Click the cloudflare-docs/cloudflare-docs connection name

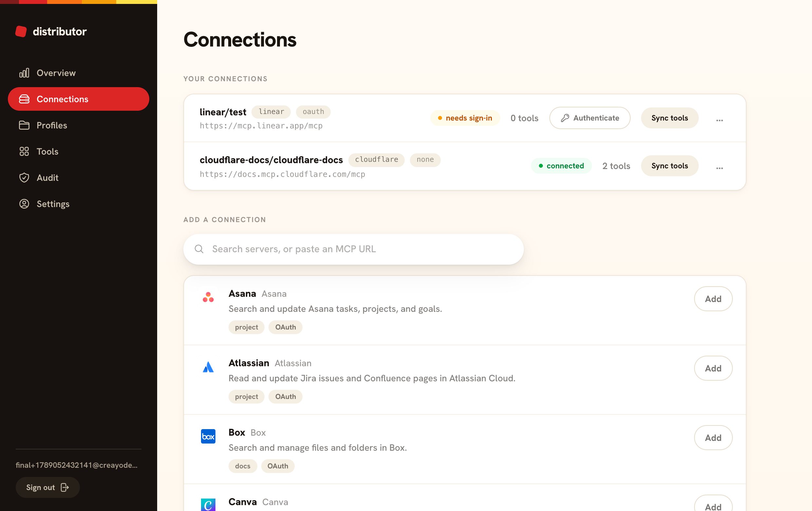click(x=271, y=160)
